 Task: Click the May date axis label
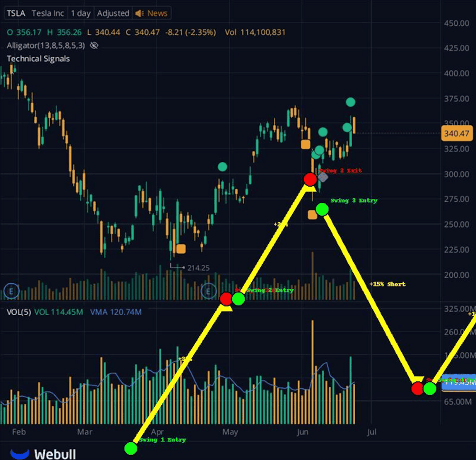(230, 432)
